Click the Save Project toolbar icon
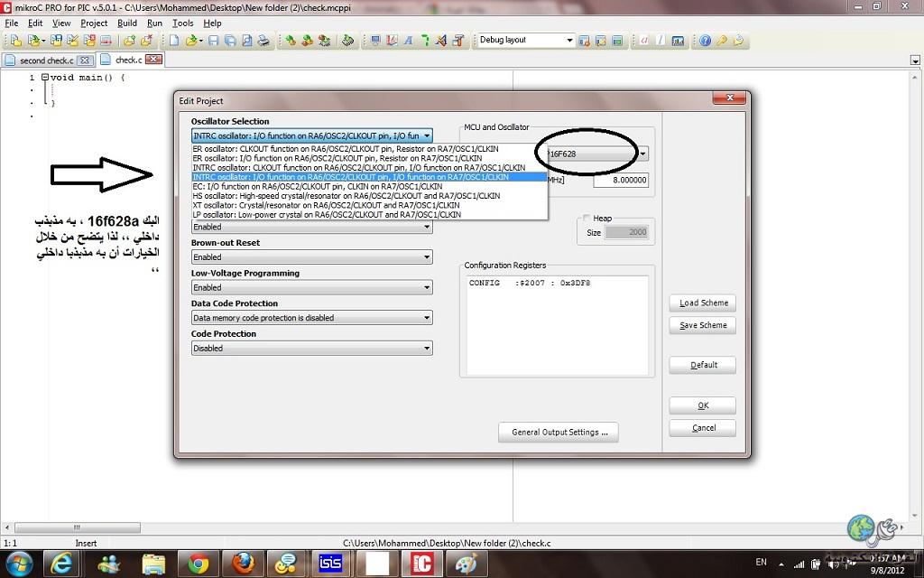Image resolution: width=924 pixels, height=578 pixels. (x=56, y=40)
